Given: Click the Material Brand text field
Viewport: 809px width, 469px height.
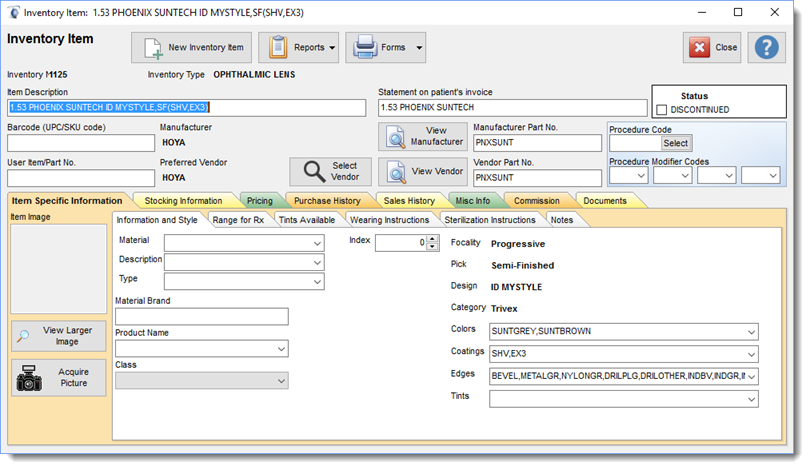Looking at the screenshot, I should click(x=202, y=317).
